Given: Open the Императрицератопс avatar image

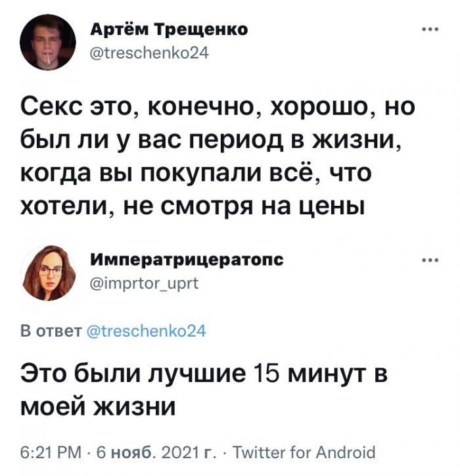Looking at the screenshot, I should pyautogui.click(x=48, y=272).
